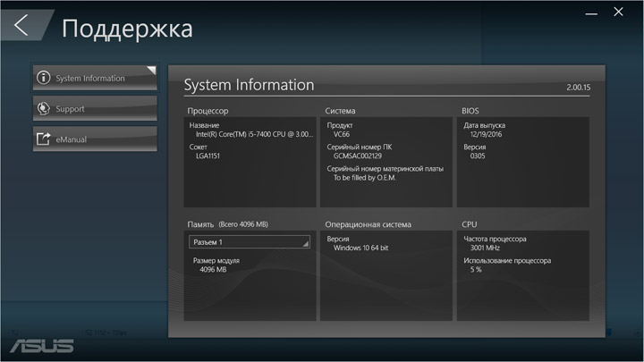Click the Серийный номер материнской платы label
The height and width of the screenshot is (362, 644).
385,169
